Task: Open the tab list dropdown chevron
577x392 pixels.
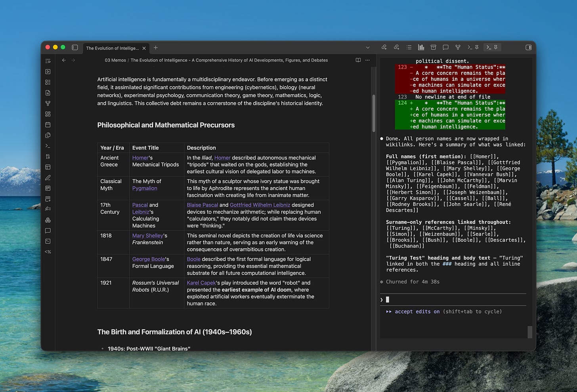Action: click(368, 48)
